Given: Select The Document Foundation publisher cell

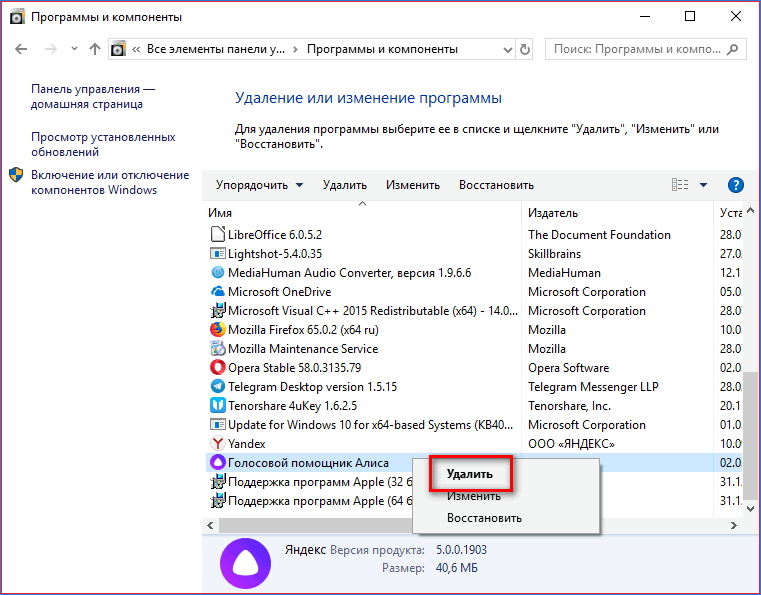Looking at the screenshot, I should tap(599, 234).
